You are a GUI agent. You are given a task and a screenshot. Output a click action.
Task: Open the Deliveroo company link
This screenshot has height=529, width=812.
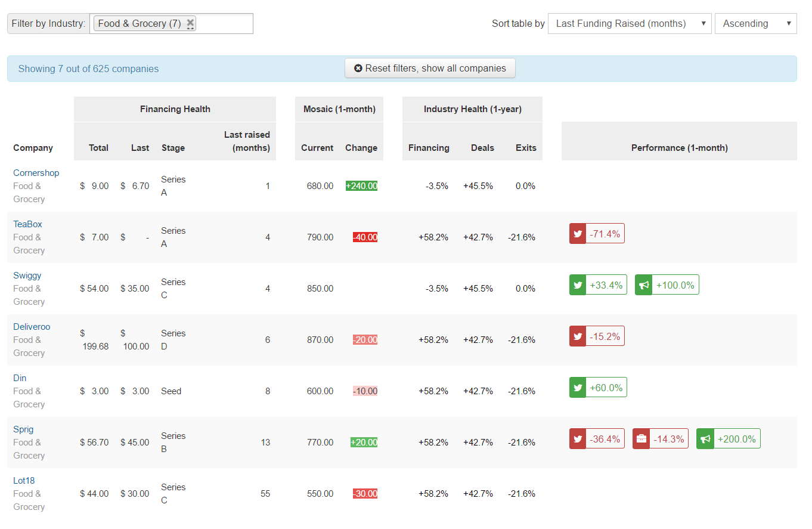click(x=32, y=327)
